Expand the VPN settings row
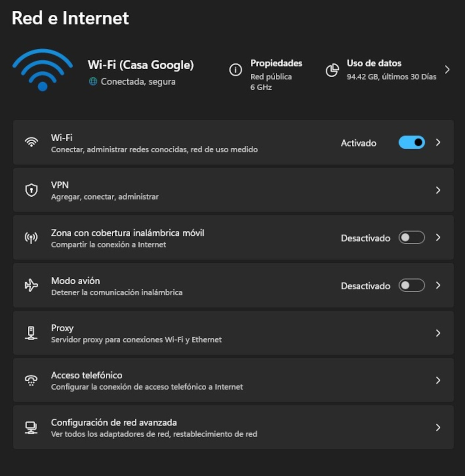Image resolution: width=465 pixels, height=476 pixels. pos(438,190)
